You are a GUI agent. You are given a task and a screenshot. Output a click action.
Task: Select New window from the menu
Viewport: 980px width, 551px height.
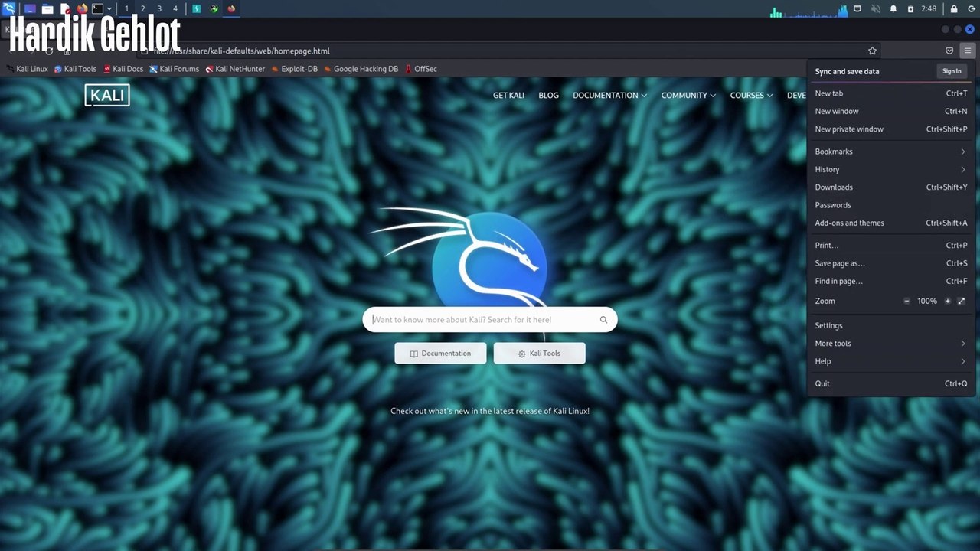891,111
